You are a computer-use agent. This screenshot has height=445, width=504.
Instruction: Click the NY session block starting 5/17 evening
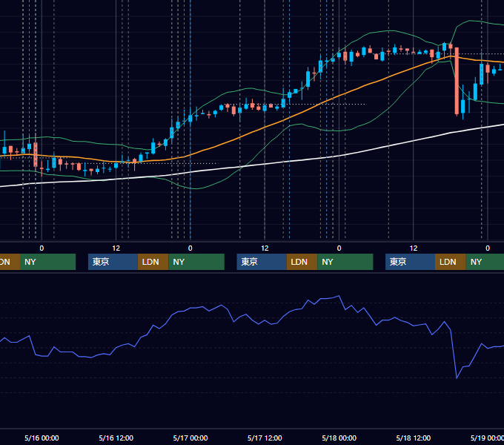pos(345,262)
